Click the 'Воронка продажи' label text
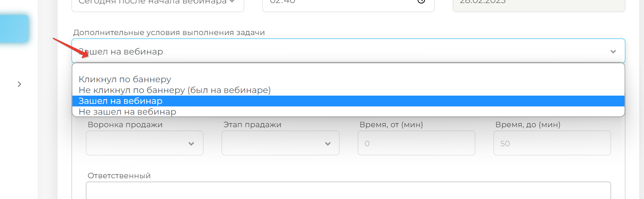 coord(125,125)
